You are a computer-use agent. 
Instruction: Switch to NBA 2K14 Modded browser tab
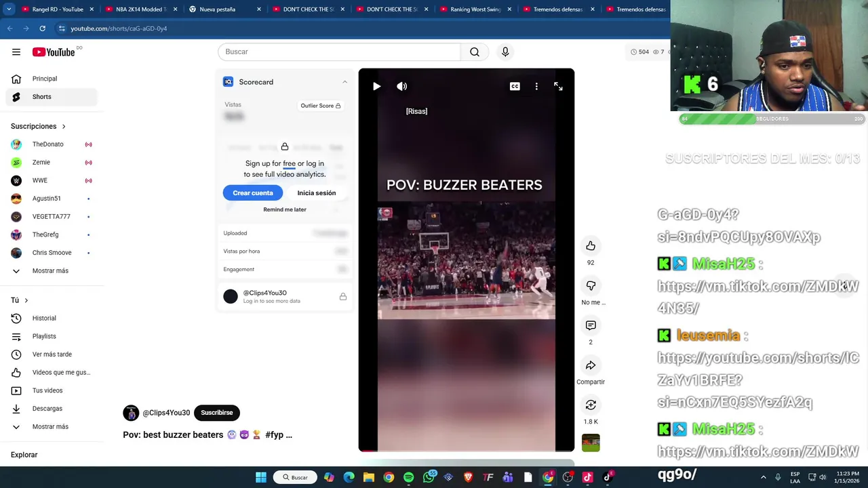point(141,9)
